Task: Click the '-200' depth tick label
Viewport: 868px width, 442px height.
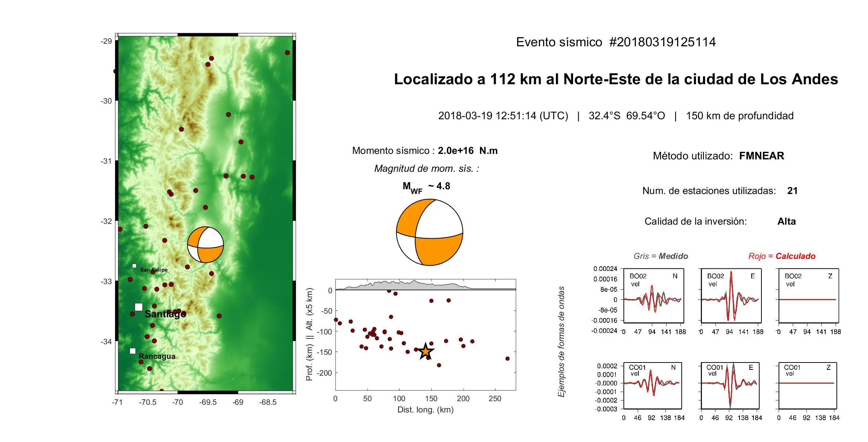Action: 324,373
